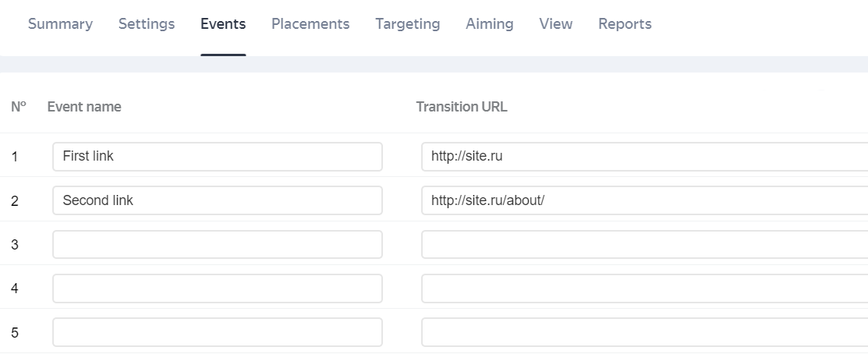Screen dimensions: 868x354
Task: Go to the Placements tab
Action: point(310,24)
